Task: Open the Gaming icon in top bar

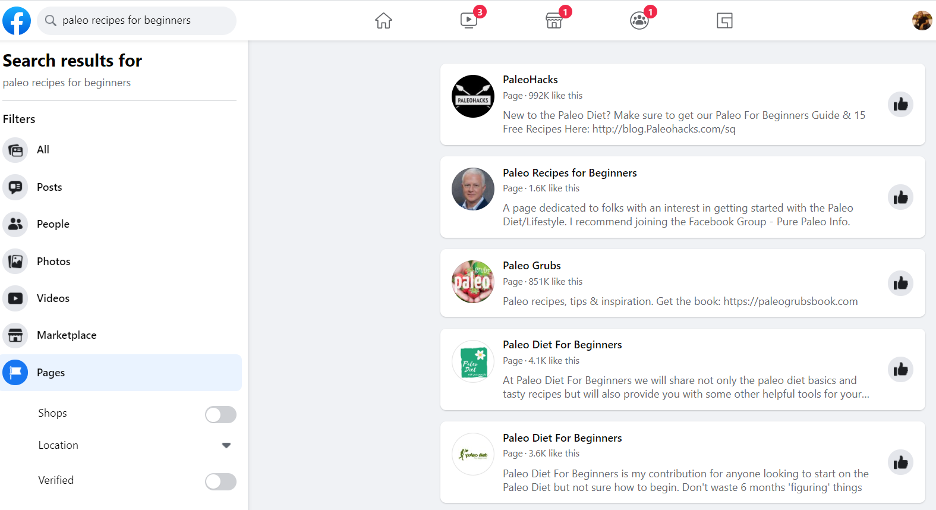Action: click(x=724, y=21)
